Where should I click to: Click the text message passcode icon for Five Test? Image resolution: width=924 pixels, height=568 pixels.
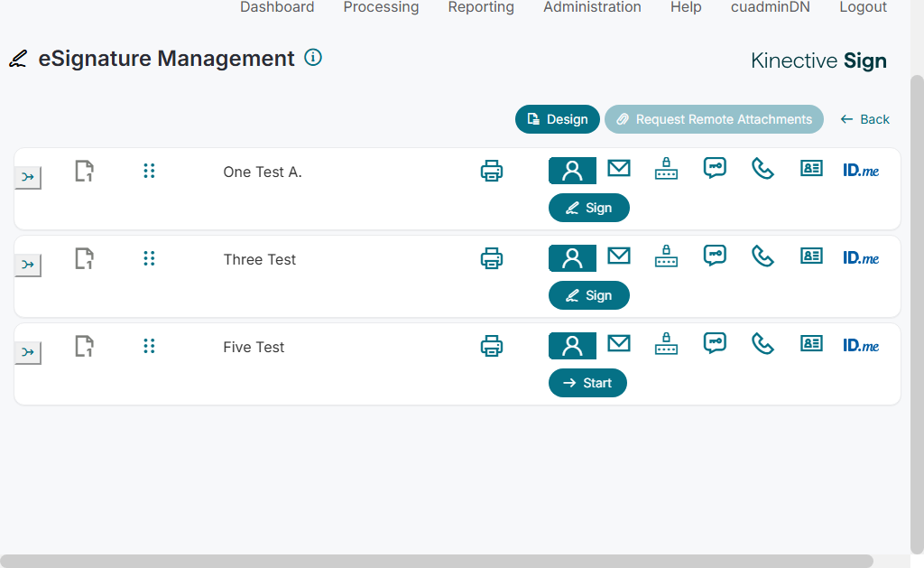pos(715,343)
